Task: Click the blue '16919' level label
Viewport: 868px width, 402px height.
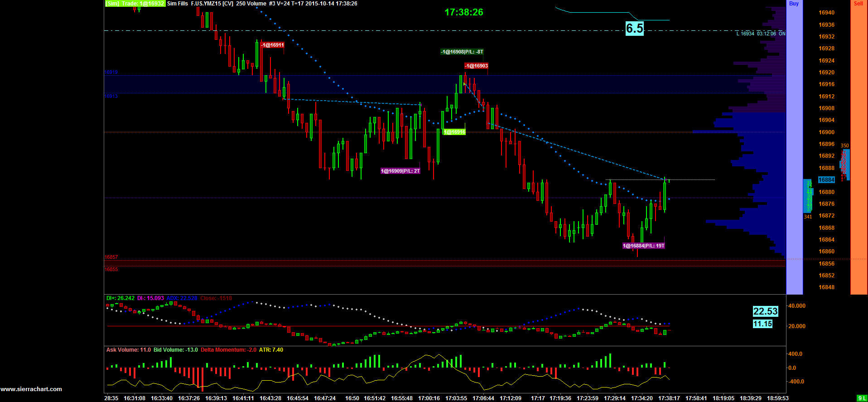Action: tap(111, 72)
